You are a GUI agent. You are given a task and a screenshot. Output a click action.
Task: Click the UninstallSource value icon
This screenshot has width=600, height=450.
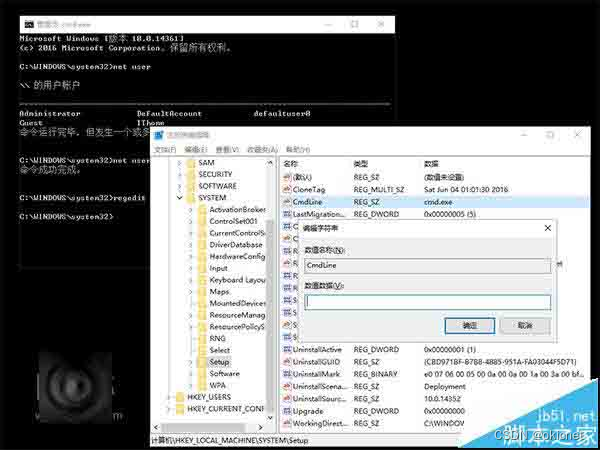coord(287,399)
